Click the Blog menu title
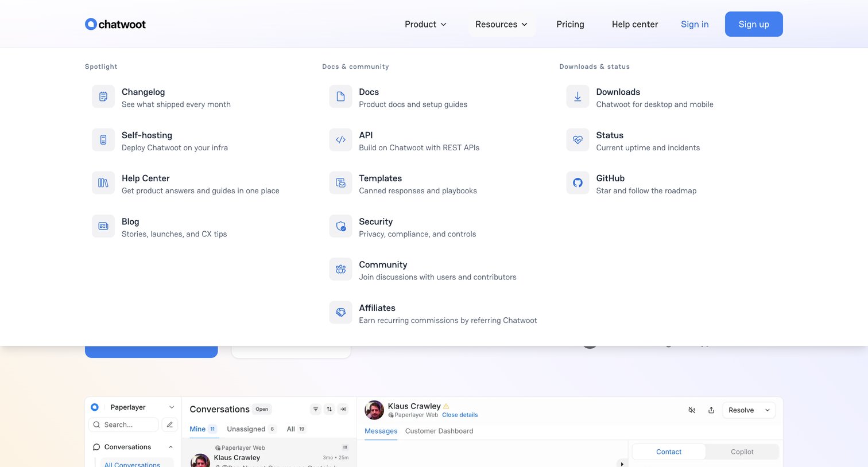This screenshot has height=467, width=868. [130, 221]
